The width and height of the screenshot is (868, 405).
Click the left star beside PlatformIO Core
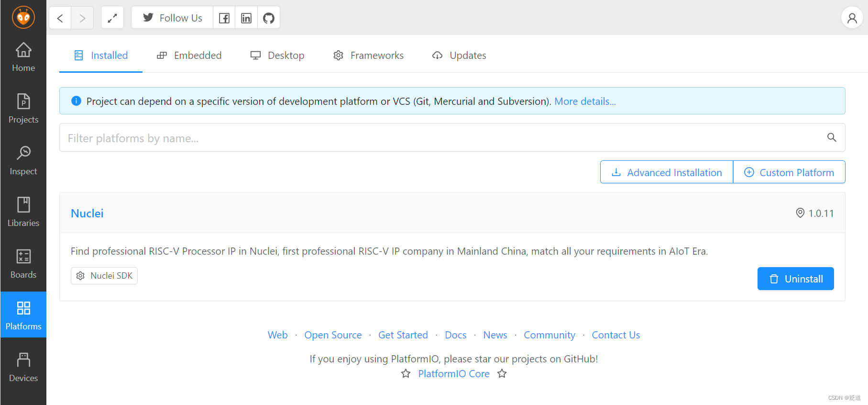click(406, 373)
